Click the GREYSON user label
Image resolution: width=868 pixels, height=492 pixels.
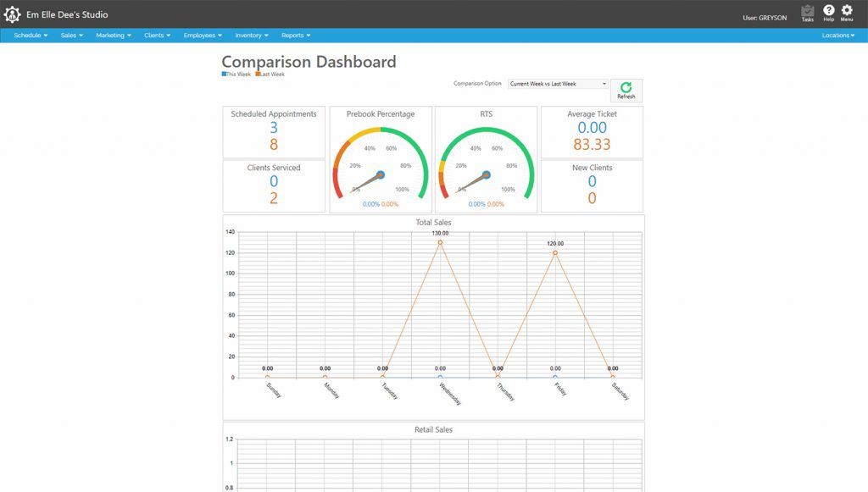[x=774, y=17]
